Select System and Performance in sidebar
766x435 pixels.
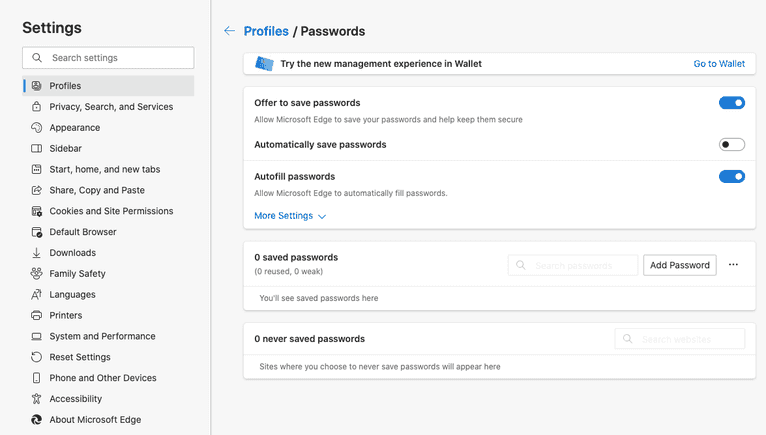[102, 336]
